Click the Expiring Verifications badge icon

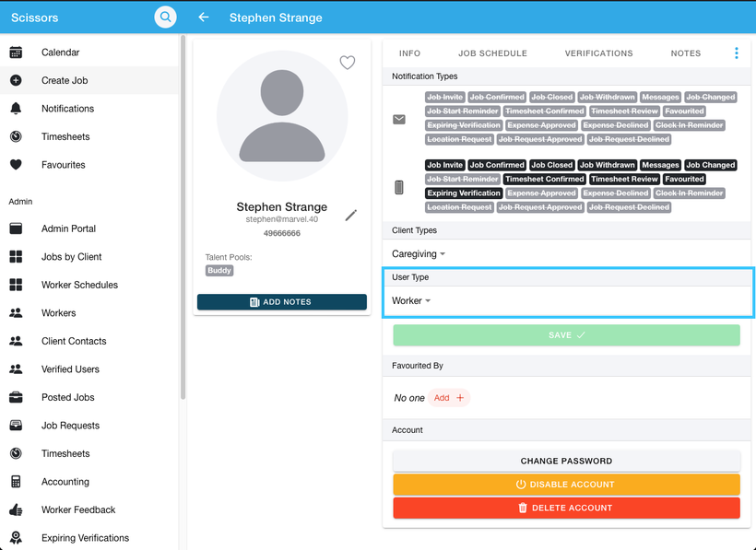16,538
